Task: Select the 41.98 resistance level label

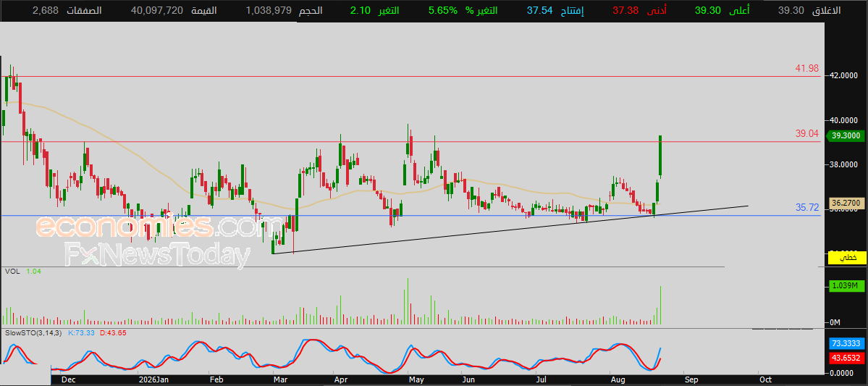Action: click(x=807, y=69)
